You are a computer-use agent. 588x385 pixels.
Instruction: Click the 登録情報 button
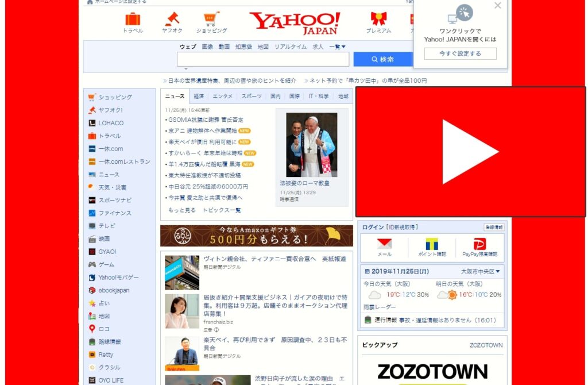tap(494, 228)
